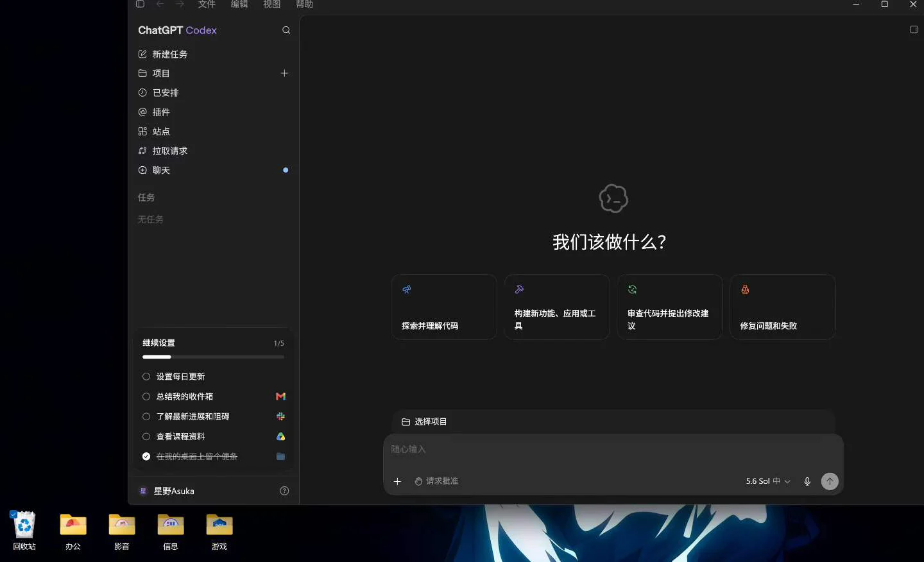Open the 帮助 menu
924x562 pixels.
point(305,4)
